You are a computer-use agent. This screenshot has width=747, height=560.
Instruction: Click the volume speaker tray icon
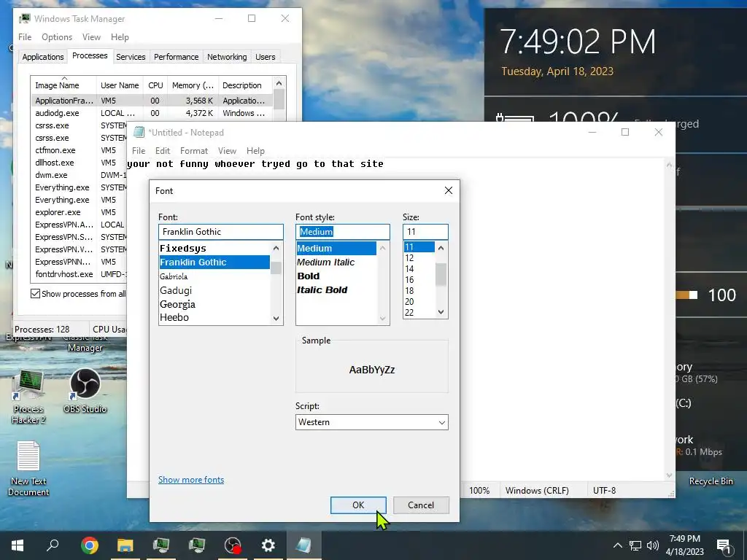pos(653,545)
